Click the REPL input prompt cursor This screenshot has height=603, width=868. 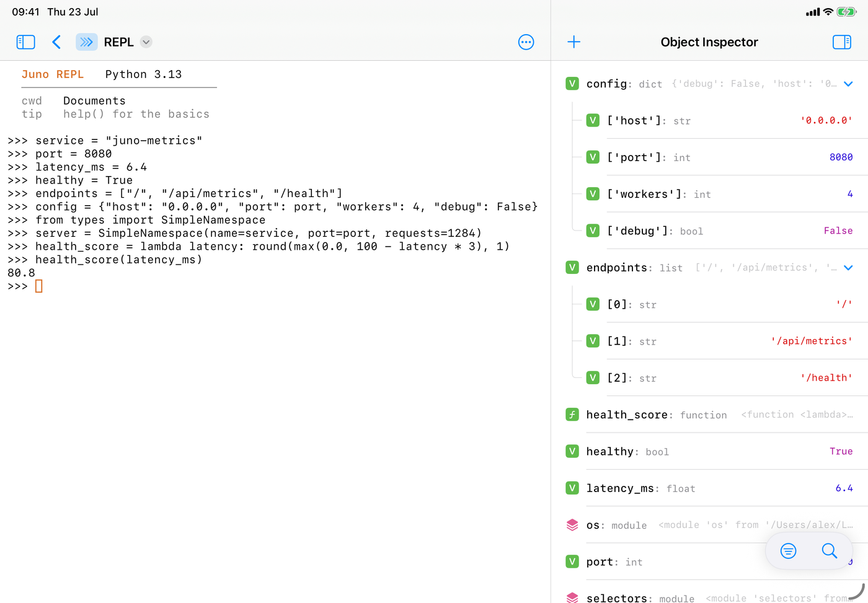(x=38, y=286)
